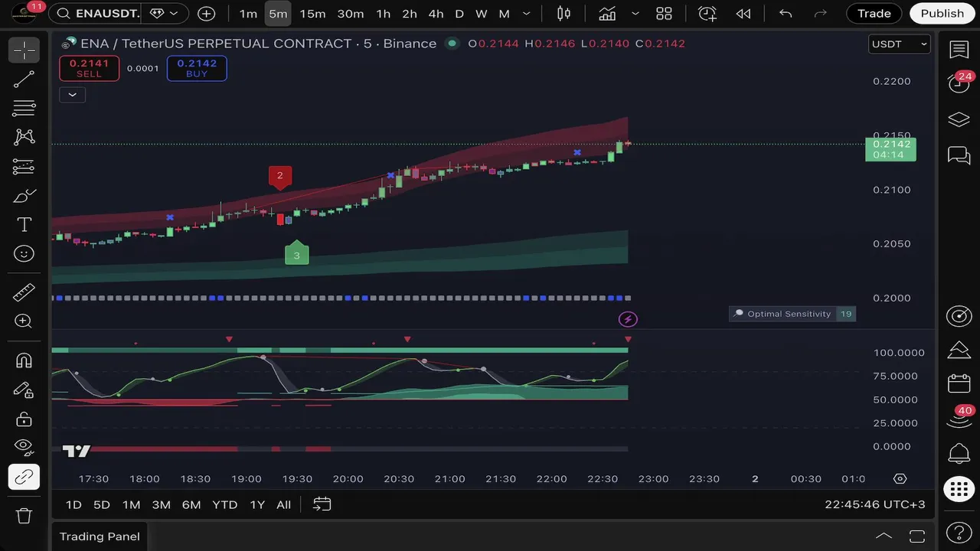Select the brush drawing tool
Viewport: 980px width, 551px height.
(x=24, y=196)
